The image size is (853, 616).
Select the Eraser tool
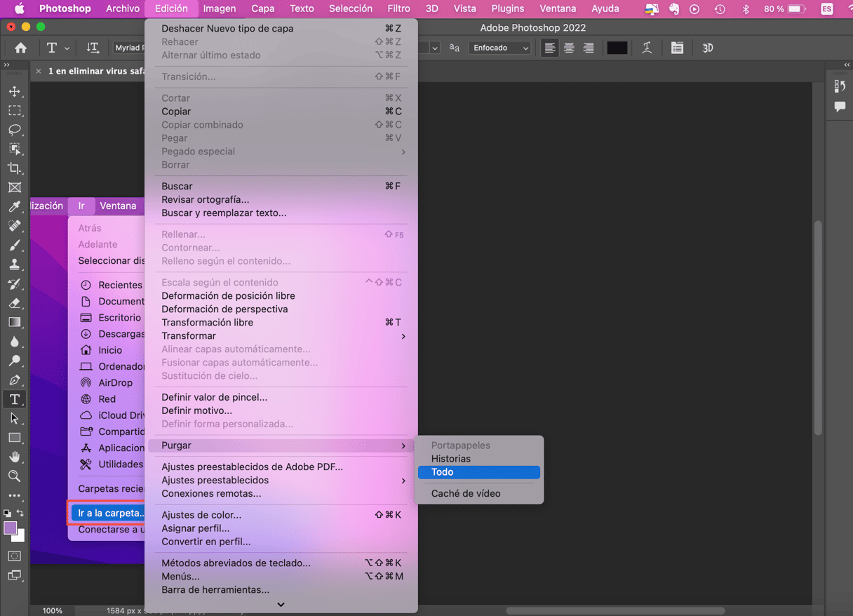[x=14, y=303]
